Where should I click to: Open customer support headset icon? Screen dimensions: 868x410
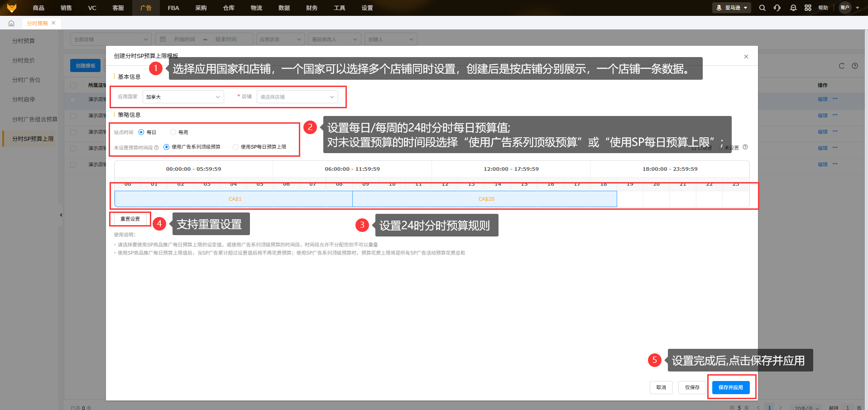tap(777, 8)
